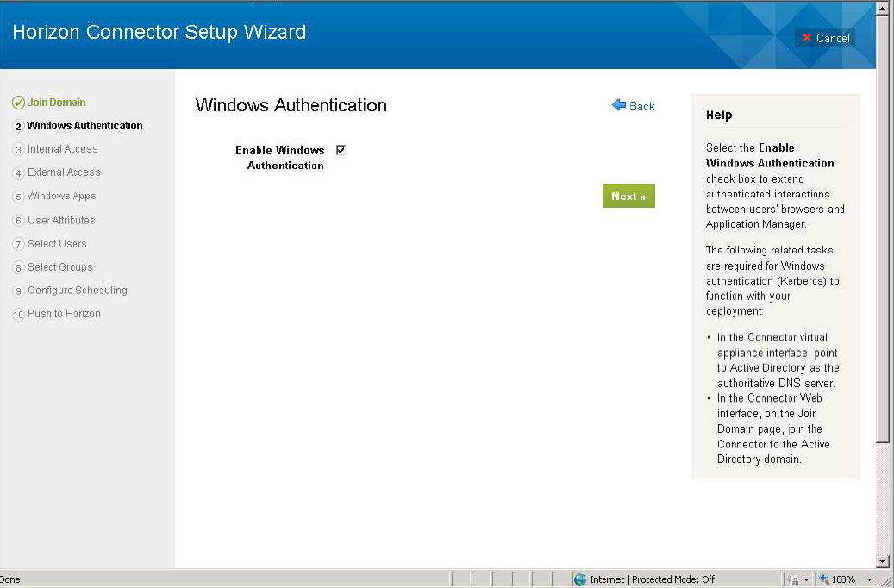Click the step 3 Internal Access number icon
This screenshot has height=588, width=894.
pyautogui.click(x=18, y=149)
